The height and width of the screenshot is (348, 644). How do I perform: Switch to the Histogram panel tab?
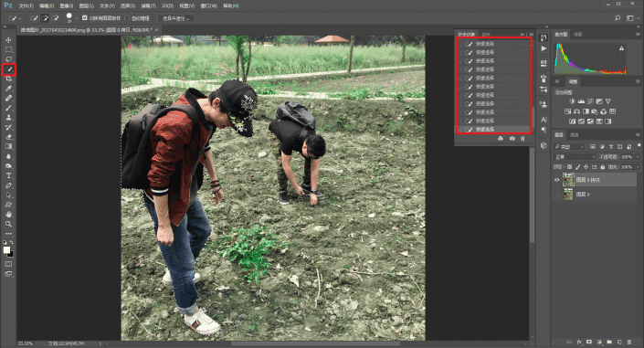(x=561, y=35)
